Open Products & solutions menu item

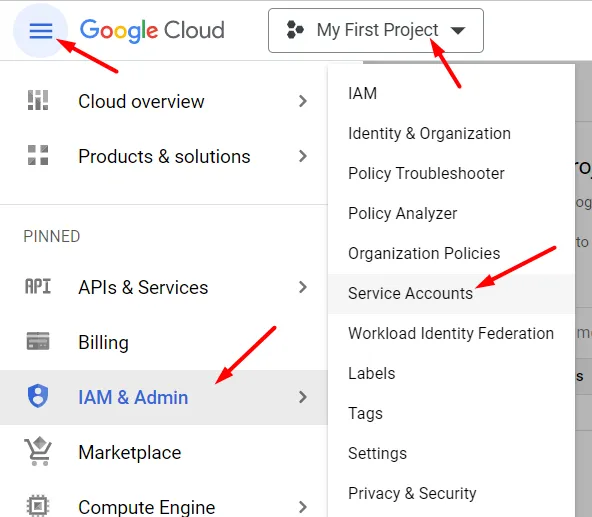[x=163, y=156]
